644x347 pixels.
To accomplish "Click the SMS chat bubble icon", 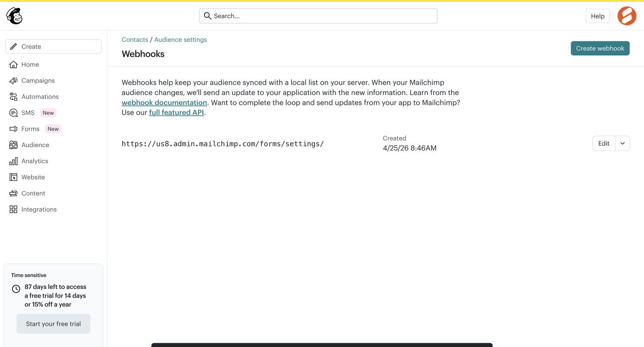I will coord(14,113).
